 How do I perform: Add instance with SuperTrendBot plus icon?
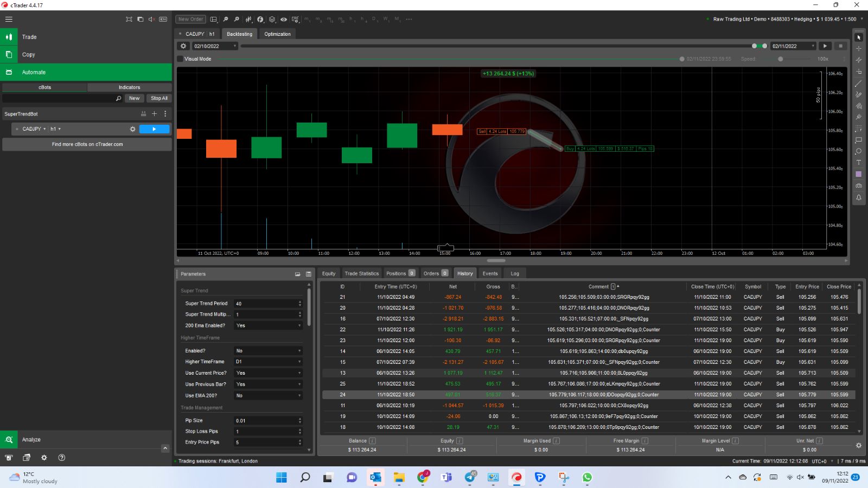(x=154, y=114)
